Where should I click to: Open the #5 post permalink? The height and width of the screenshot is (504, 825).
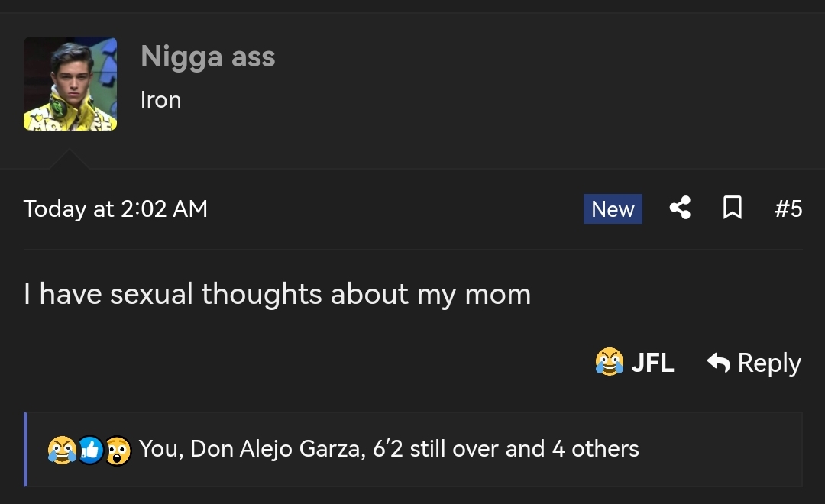(788, 209)
